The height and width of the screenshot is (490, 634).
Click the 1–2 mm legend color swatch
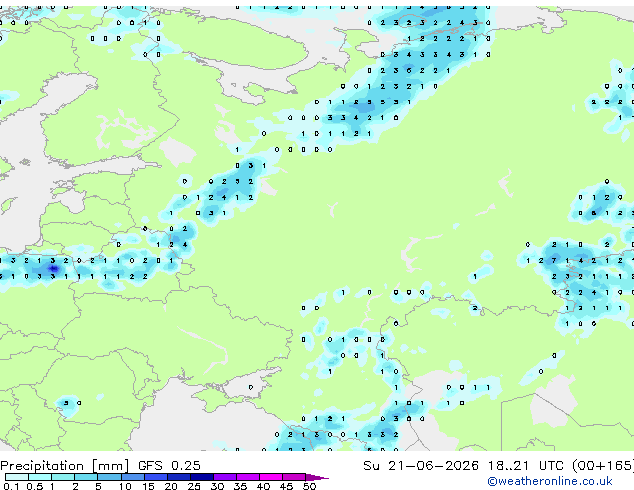[63, 477]
